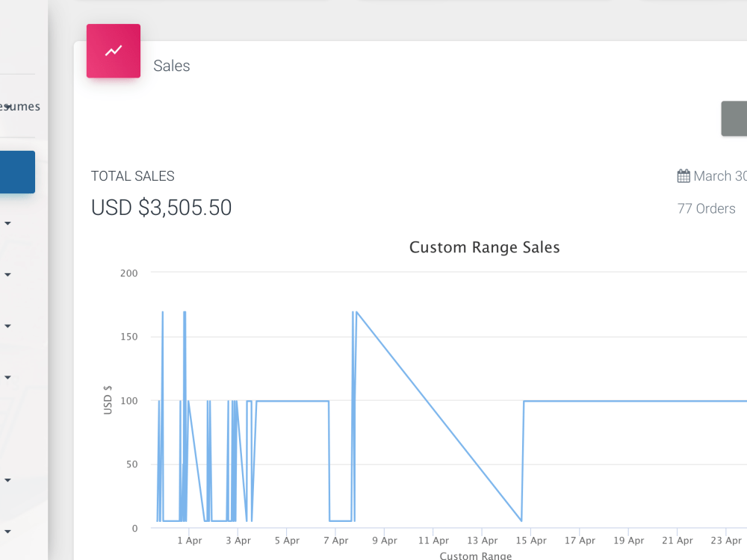Select the highlighted blue sidebar menu item
The width and height of the screenshot is (747, 560).
(x=17, y=172)
